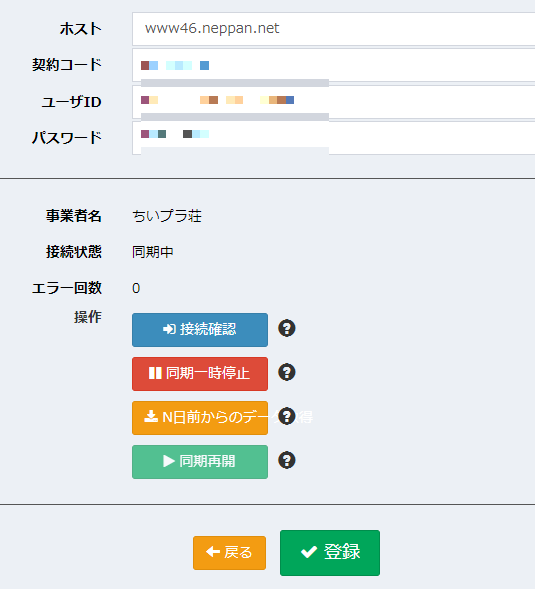Fetch data with N日前からのデータ取得 button
Viewport: 535px width, 589px height.
(200, 418)
